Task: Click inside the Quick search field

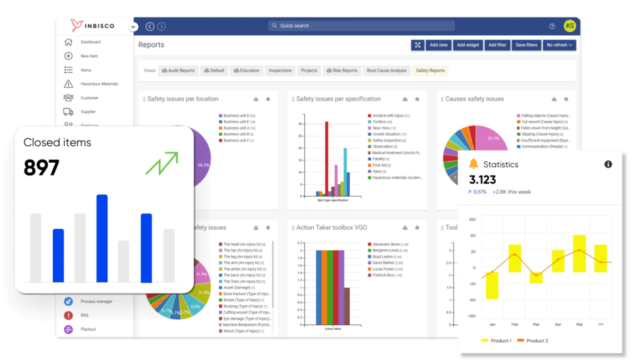Action: pos(362,25)
